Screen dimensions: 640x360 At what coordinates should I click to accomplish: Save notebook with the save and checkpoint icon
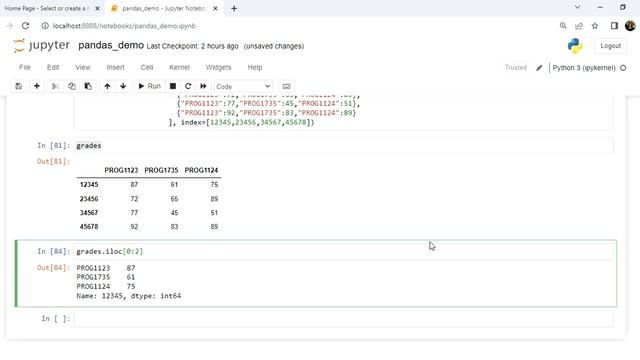(x=19, y=86)
